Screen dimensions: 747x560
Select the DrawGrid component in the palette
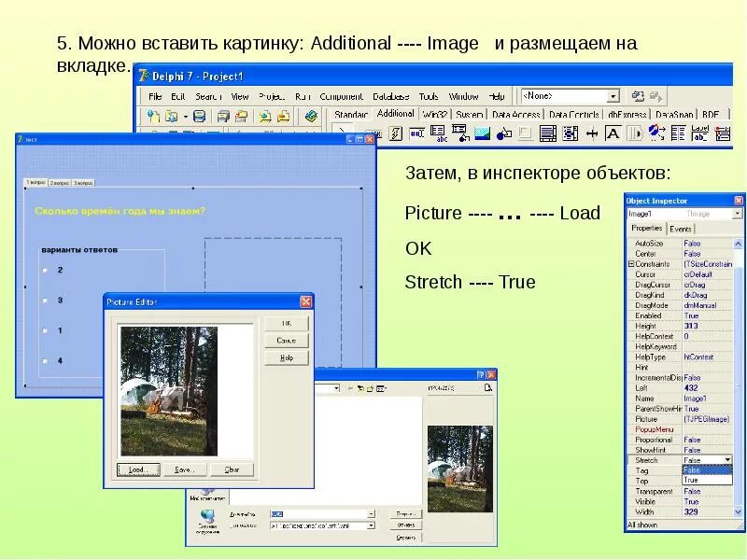coord(460,133)
